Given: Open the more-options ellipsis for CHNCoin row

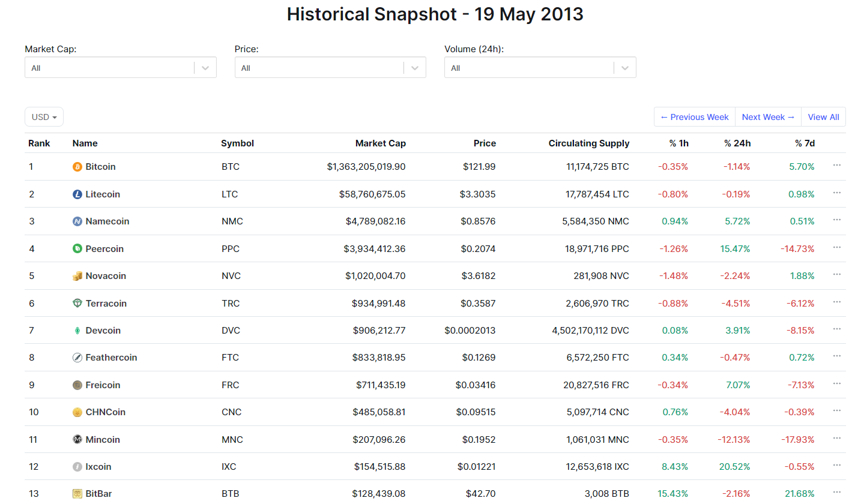Looking at the screenshot, I should pos(837,411).
